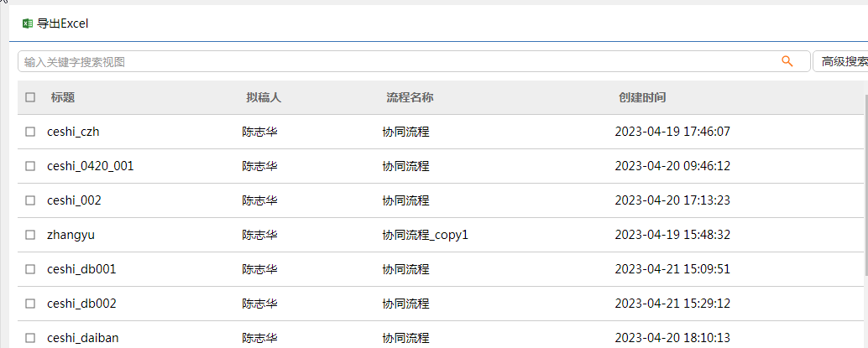
Task: Sort by the 标题 column header
Action: click(x=63, y=97)
